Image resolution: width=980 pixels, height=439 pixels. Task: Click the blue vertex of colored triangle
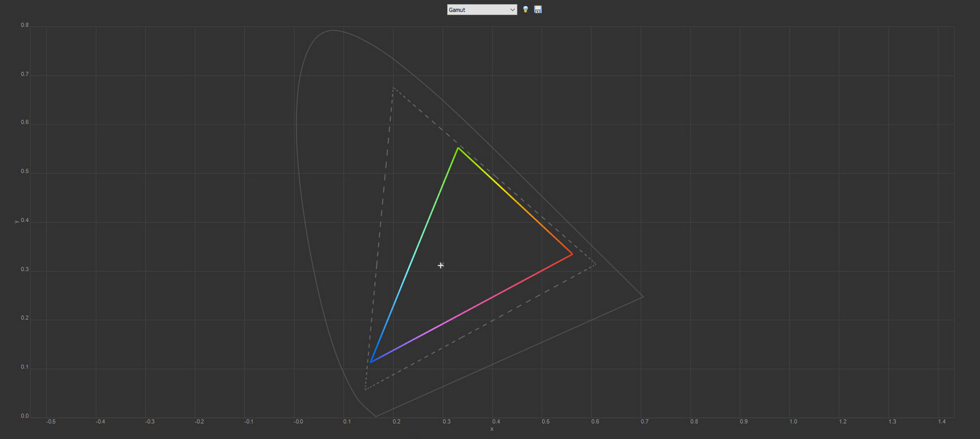point(371,362)
